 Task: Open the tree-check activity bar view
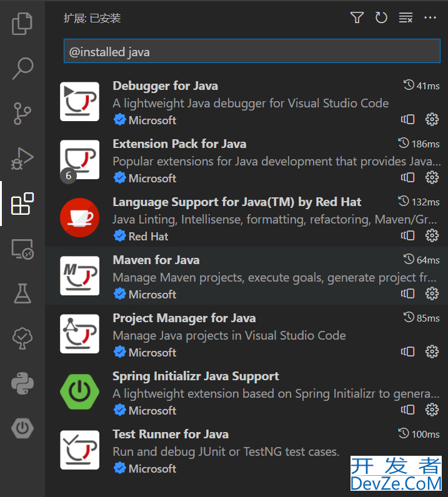tap(22, 338)
